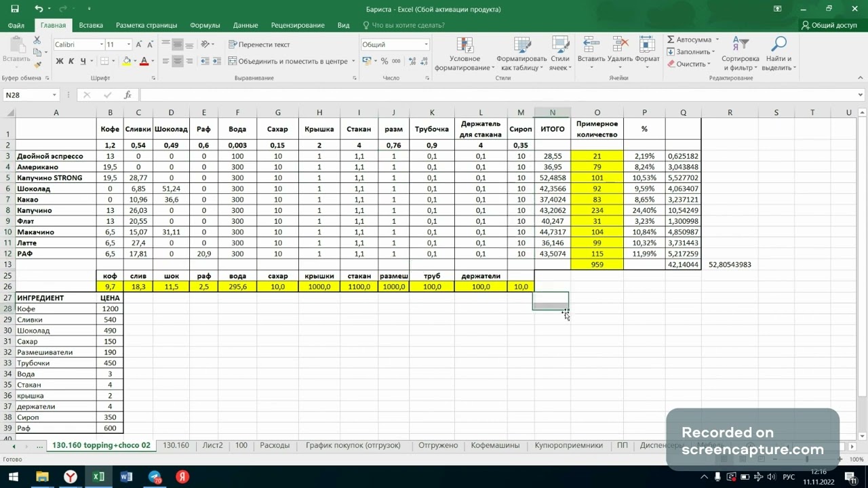
Task: Open the font size dropdown
Action: tap(128, 45)
